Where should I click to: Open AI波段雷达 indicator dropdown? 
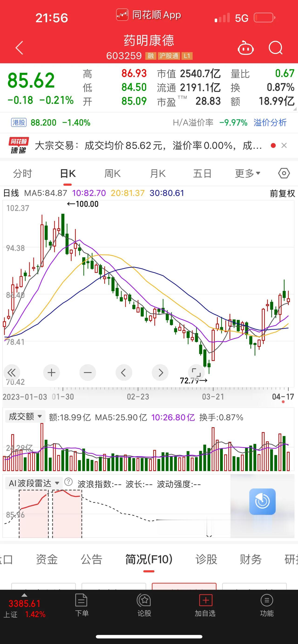point(34,483)
